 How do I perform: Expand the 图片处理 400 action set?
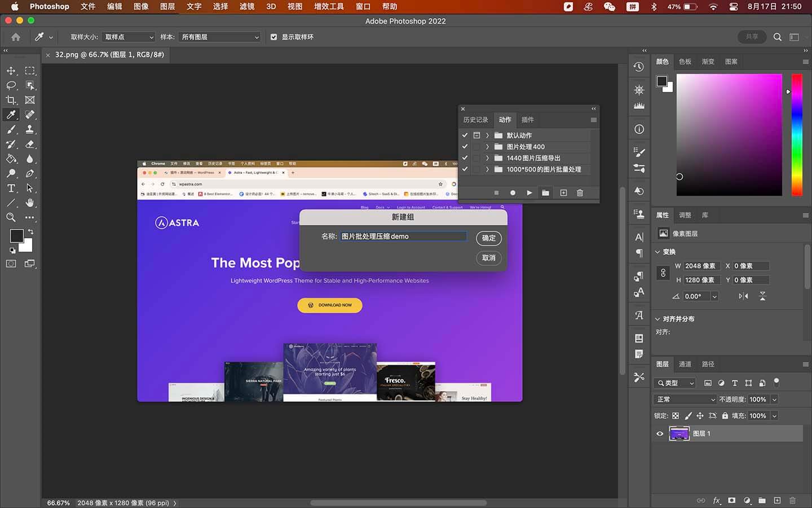coord(487,147)
